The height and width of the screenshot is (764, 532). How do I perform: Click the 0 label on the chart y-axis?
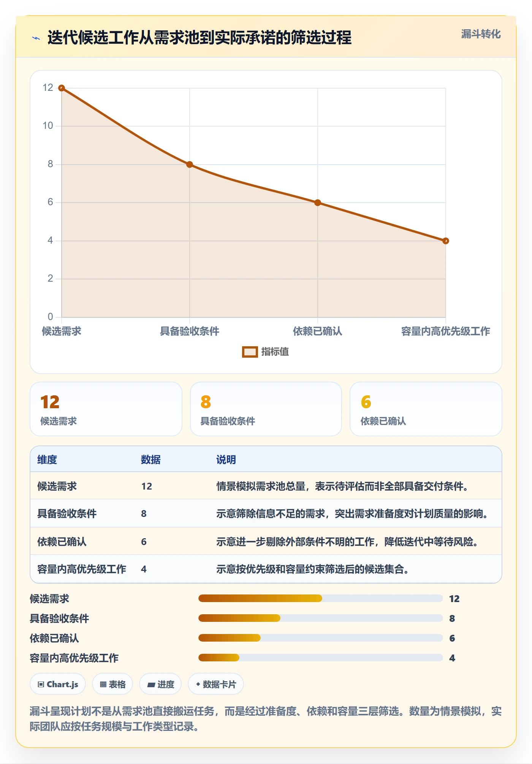(50, 317)
